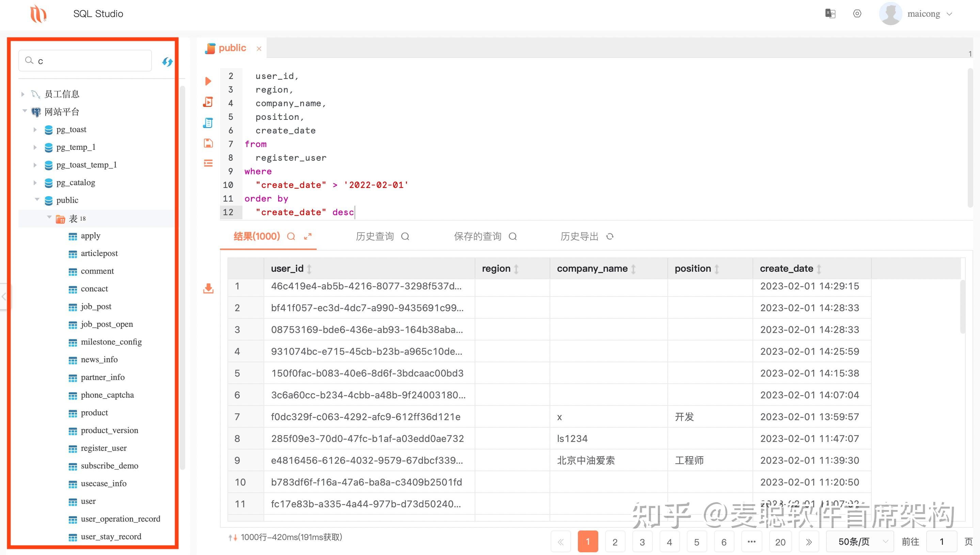The height and width of the screenshot is (555, 980).
Task: Download the query results with the export icon
Action: click(208, 289)
